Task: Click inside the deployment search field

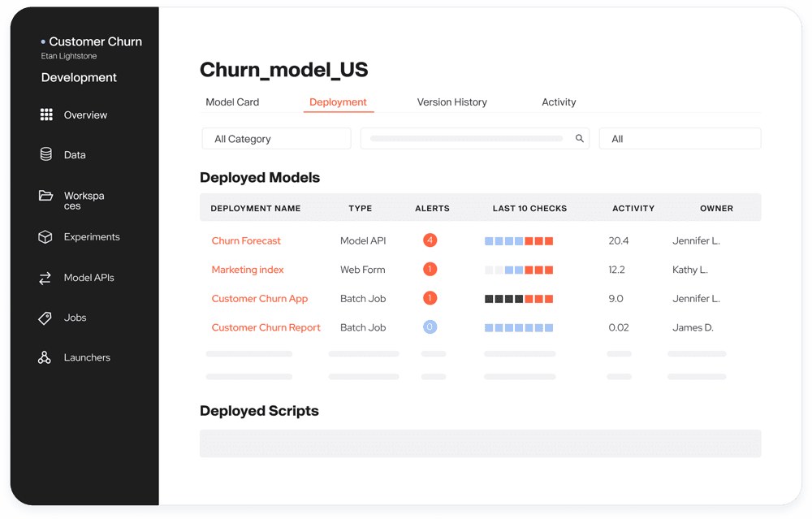Action: coord(467,139)
